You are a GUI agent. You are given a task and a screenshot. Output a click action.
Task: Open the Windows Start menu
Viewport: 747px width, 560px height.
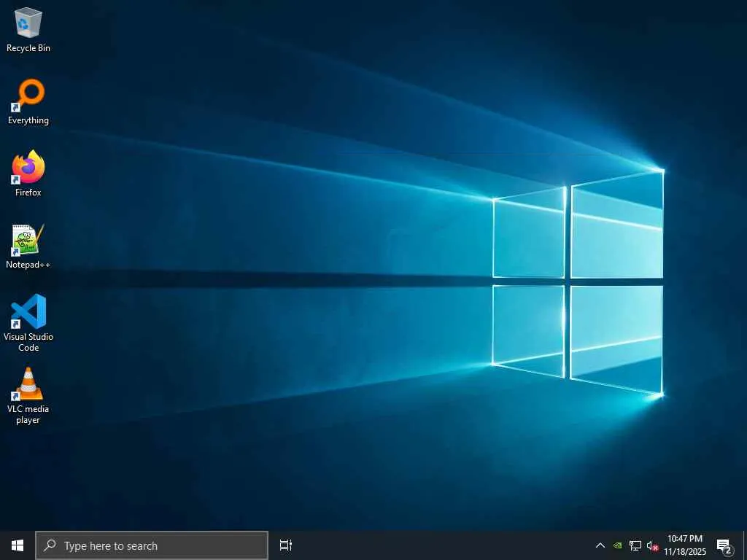[18, 545]
